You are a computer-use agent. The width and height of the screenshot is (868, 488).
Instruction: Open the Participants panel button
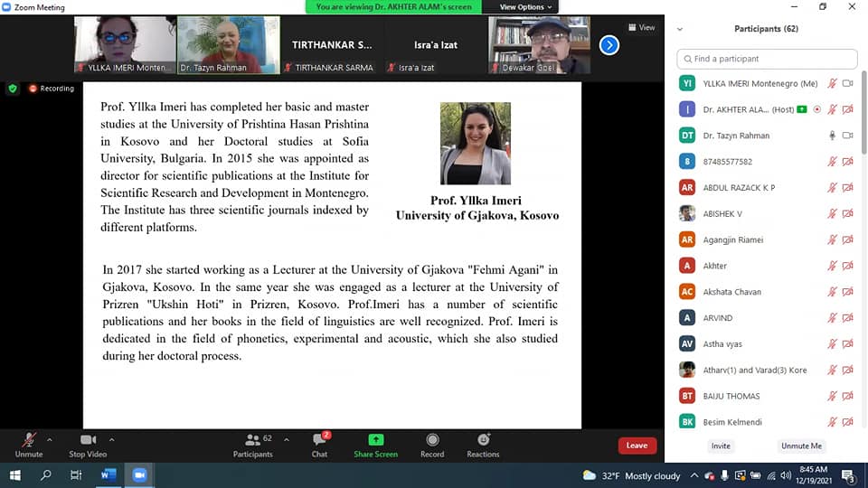(x=252, y=445)
